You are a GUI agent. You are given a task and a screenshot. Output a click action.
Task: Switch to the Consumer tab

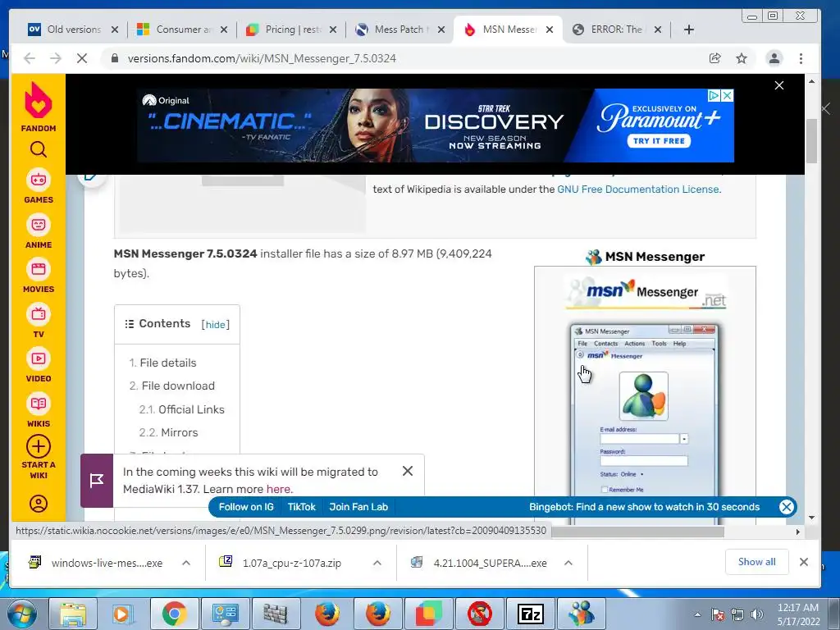click(x=183, y=30)
